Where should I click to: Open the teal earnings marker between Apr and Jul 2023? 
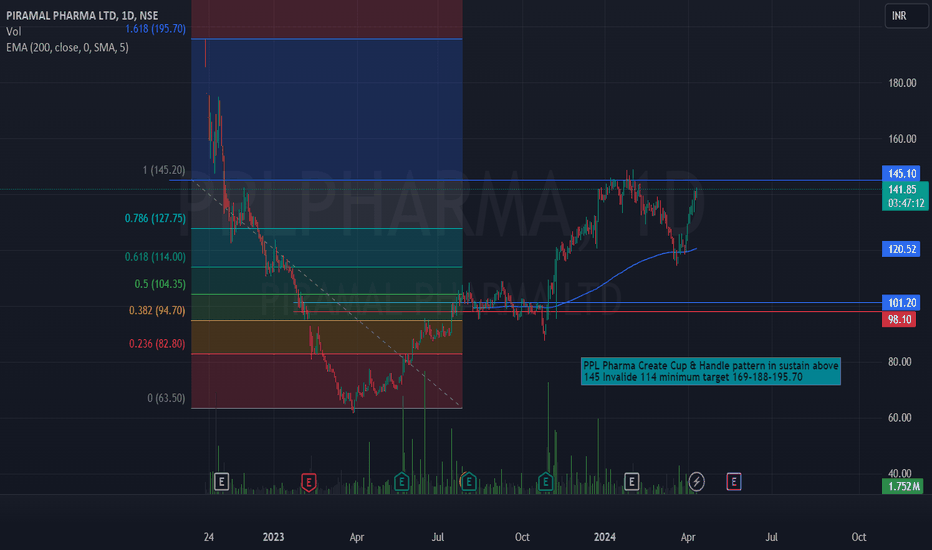click(401, 482)
